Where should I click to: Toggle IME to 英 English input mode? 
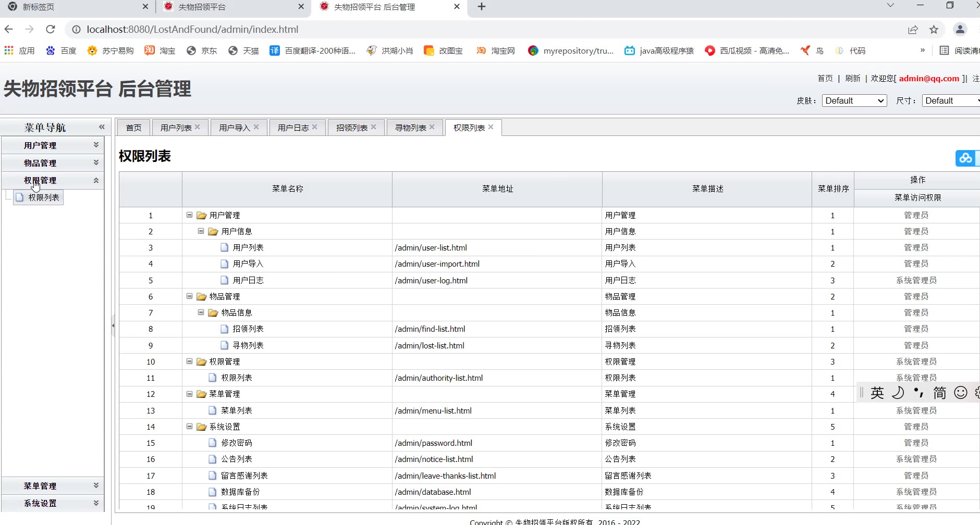tap(877, 393)
